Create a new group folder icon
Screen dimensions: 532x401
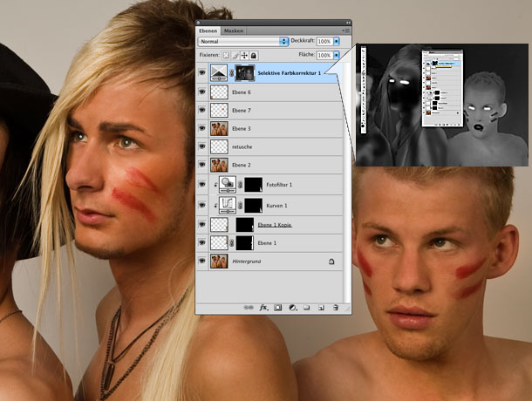click(x=307, y=308)
